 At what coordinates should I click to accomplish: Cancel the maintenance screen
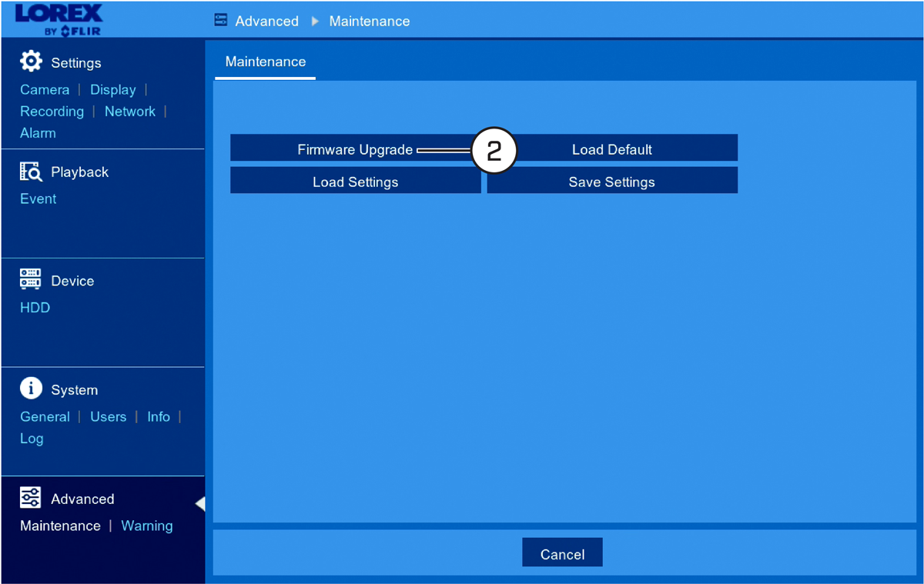[562, 554]
